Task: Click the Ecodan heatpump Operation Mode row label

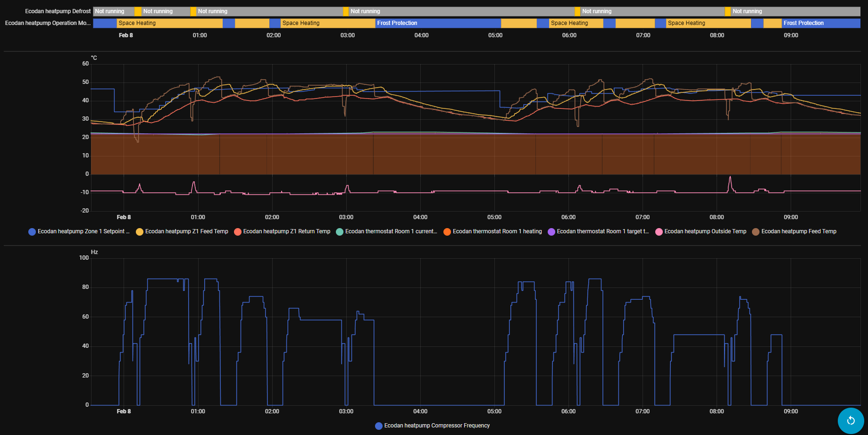Action: pos(48,23)
